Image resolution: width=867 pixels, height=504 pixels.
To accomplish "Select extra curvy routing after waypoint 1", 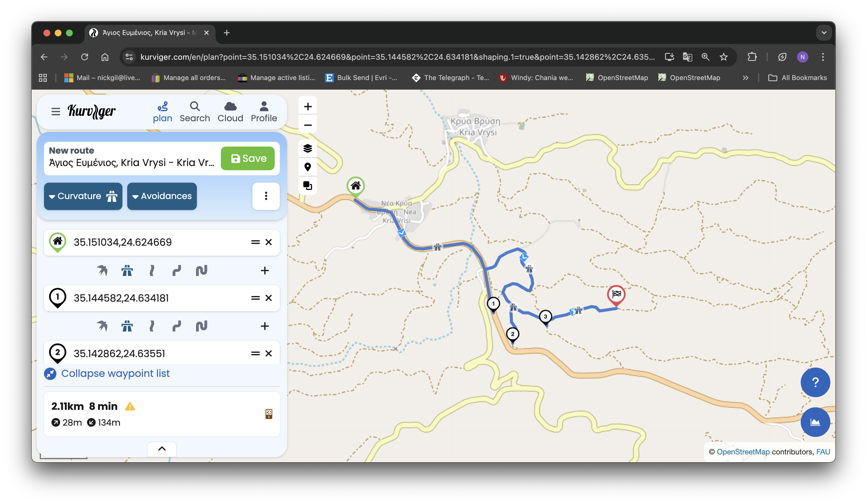I will coord(201,326).
